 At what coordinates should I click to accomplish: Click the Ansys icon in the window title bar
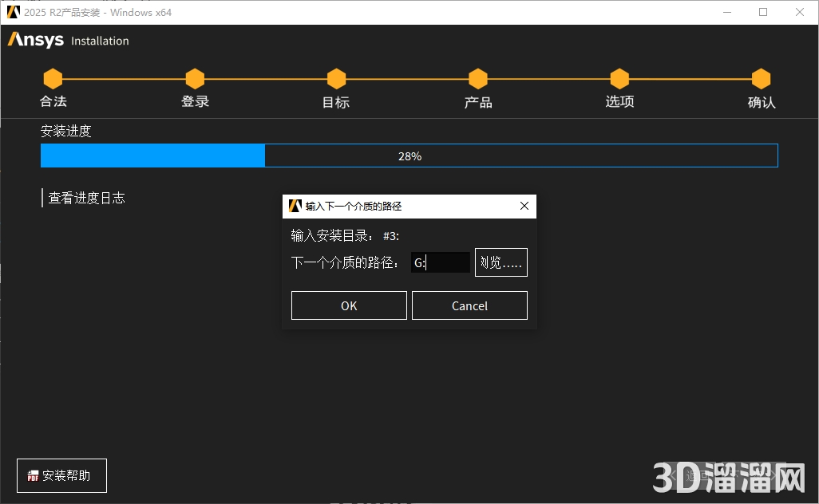click(12, 12)
